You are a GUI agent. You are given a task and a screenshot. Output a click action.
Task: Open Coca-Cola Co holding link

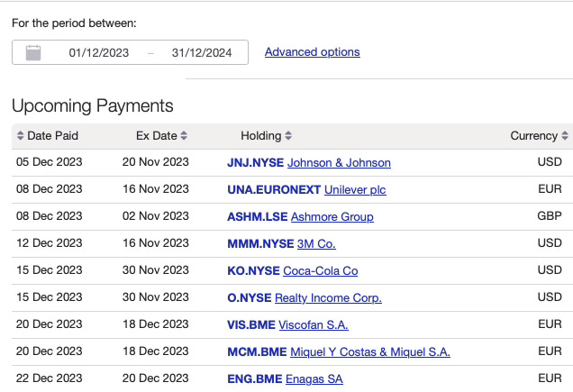pyautogui.click(x=321, y=271)
